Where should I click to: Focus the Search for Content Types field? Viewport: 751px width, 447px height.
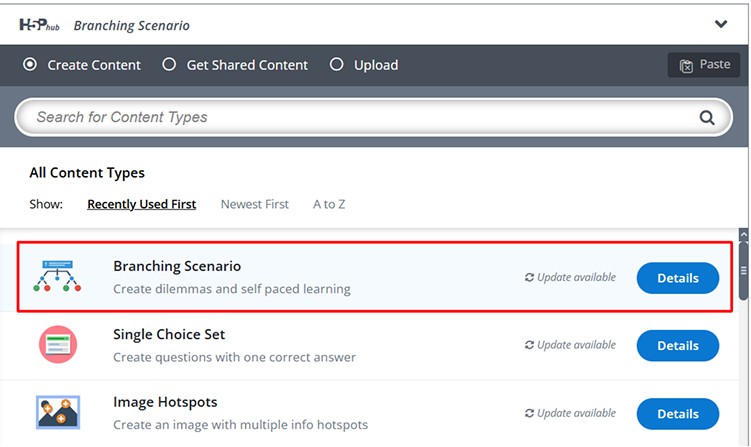tap(374, 117)
